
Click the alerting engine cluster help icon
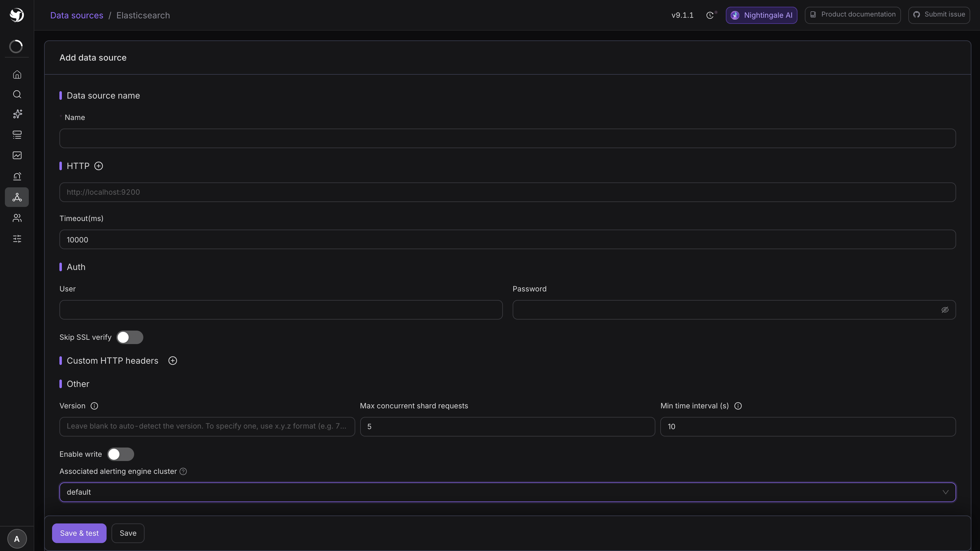183,471
